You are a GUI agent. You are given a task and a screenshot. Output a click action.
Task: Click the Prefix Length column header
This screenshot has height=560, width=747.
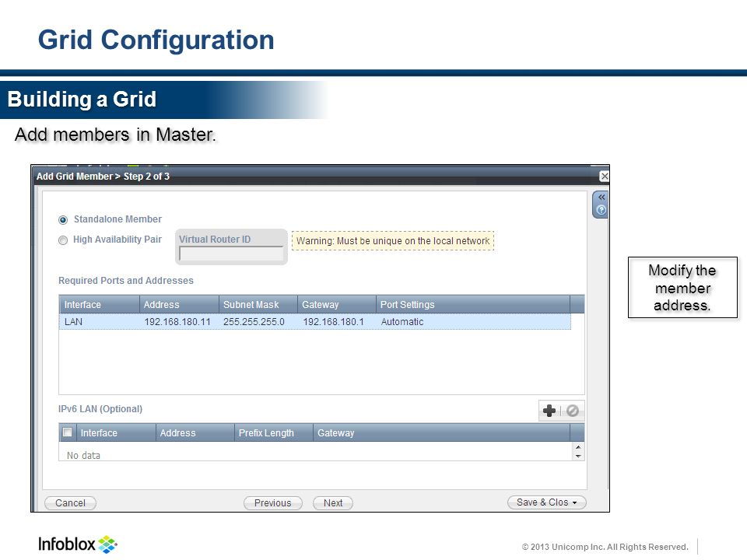(x=273, y=433)
